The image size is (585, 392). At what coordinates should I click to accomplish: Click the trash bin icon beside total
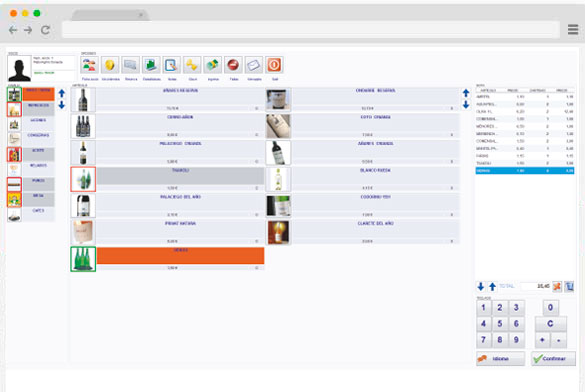pyautogui.click(x=569, y=286)
